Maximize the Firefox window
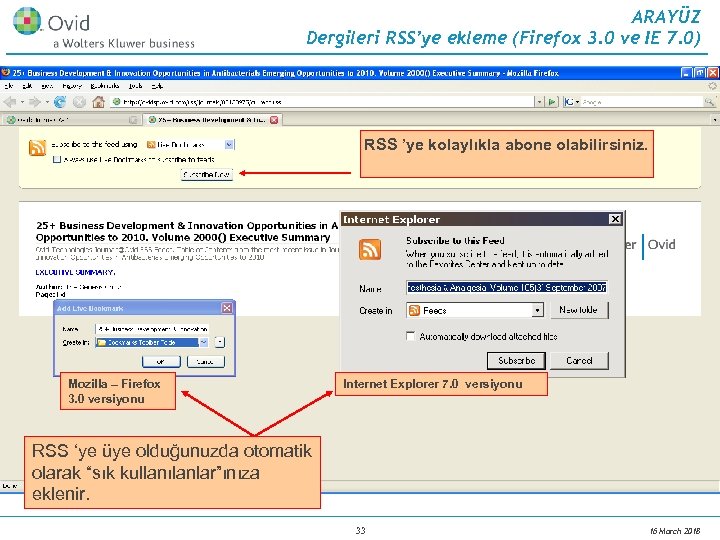 [x=699, y=73]
